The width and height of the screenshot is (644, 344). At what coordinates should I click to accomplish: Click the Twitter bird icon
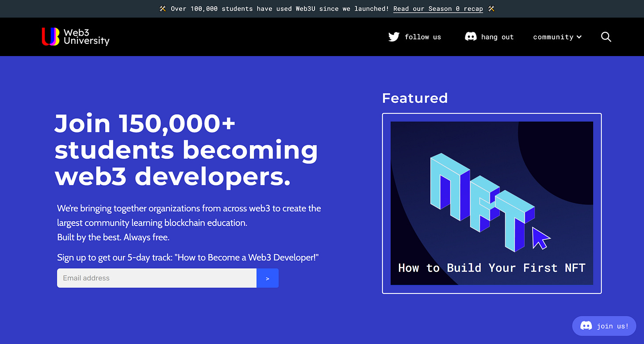394,37
